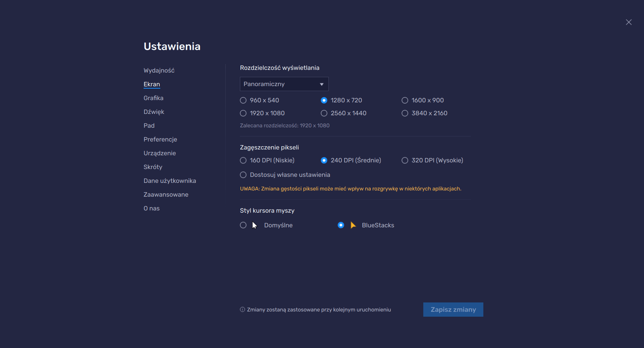Select 1280 x 720 resolution
Screen dimensions: 644x348
coord(324,100)
